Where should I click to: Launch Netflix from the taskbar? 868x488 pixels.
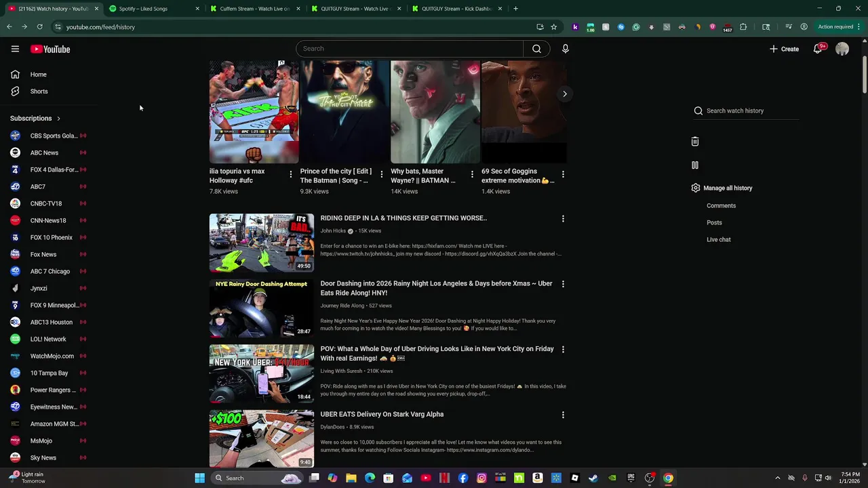pyautogui.click(x=445, y=478)
